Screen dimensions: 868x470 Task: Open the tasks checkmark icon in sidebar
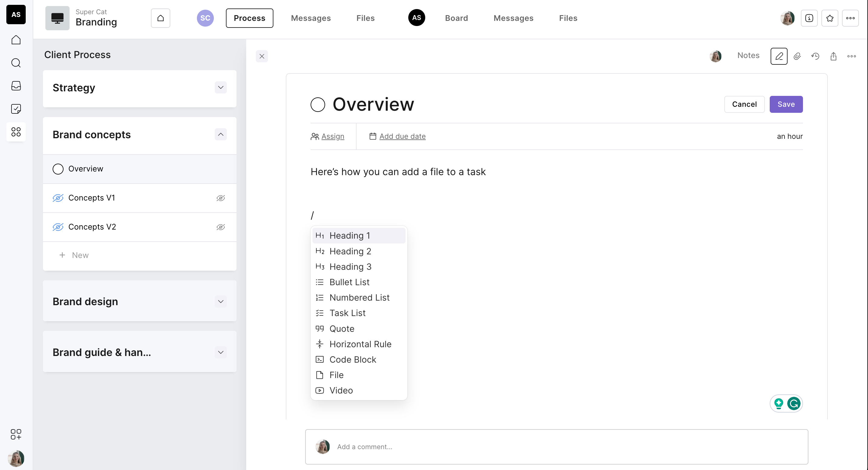pos(16,109)
